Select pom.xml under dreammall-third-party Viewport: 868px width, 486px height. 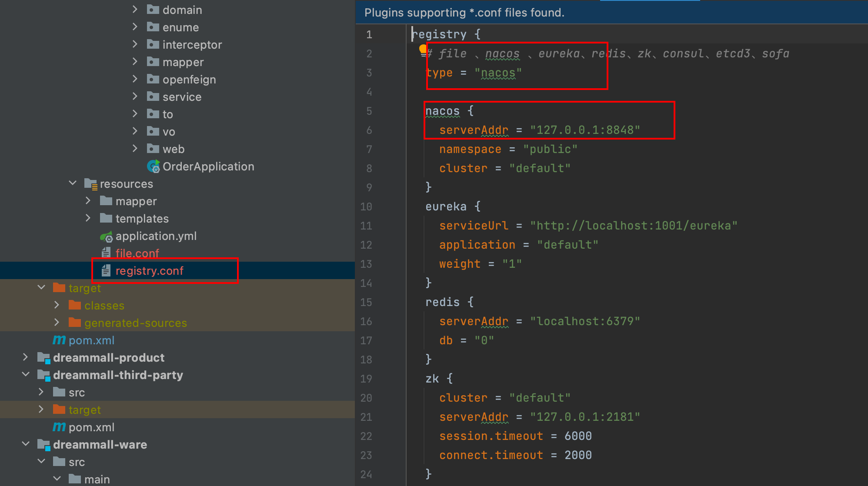tap(91, 427)
